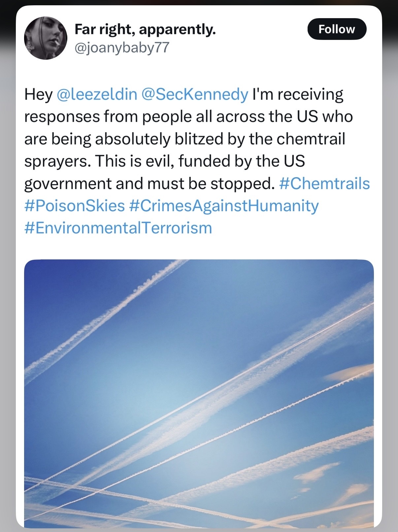Tap the dark backdrop above the tweet card
Viewport: 398px width, 532px height.
tap(199, 3)
